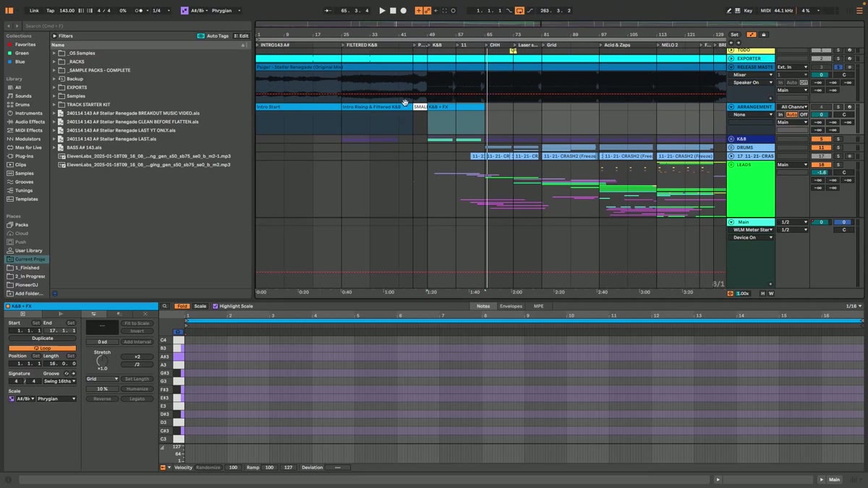This screenshot has height=488, width=868.
Task: Click the Duplicate clip button
Action: [x=43, y=338]
